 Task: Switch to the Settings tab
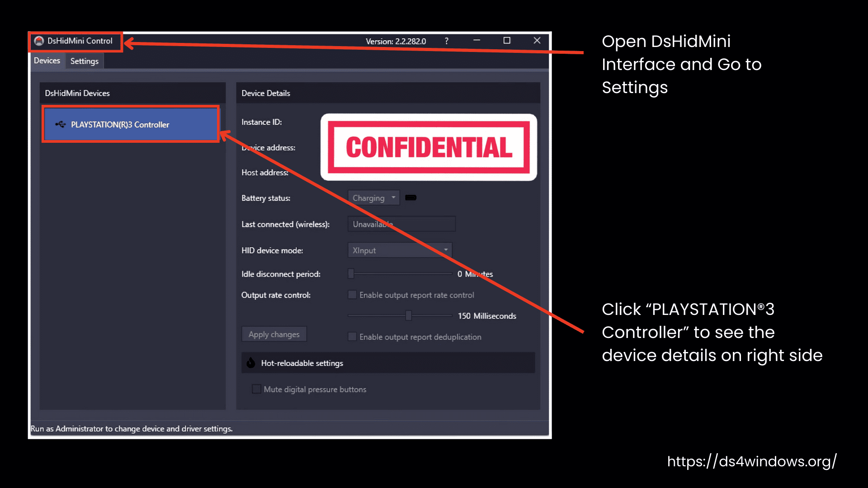click(85, 61)
